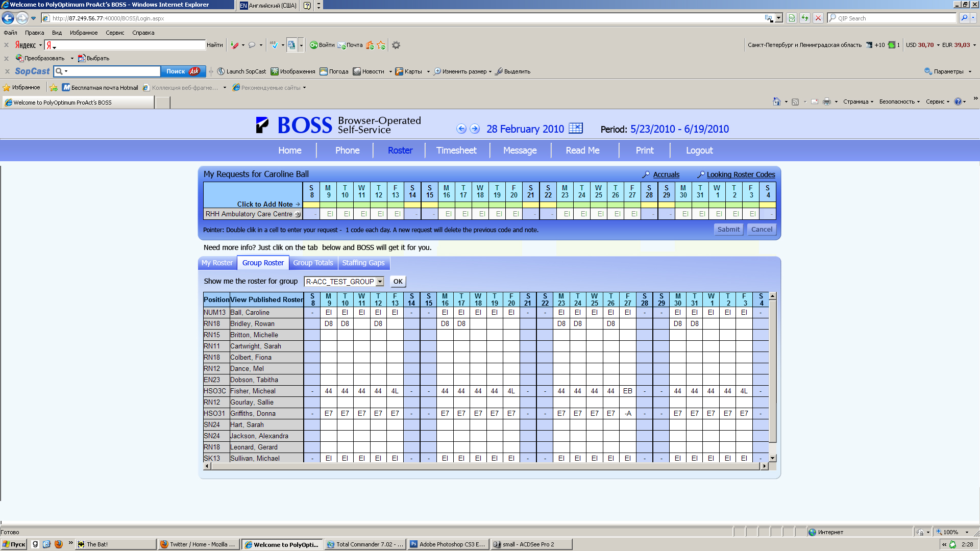Open the Looking Roster Codes link
The height and width of the screenshot is (551, 980).
[x=741, y=174]
